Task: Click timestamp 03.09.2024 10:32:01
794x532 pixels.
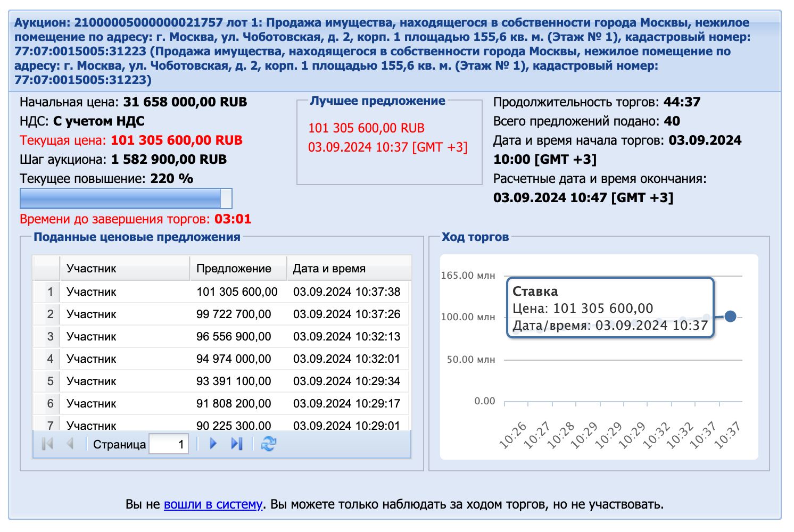Action: pos(346,359)
